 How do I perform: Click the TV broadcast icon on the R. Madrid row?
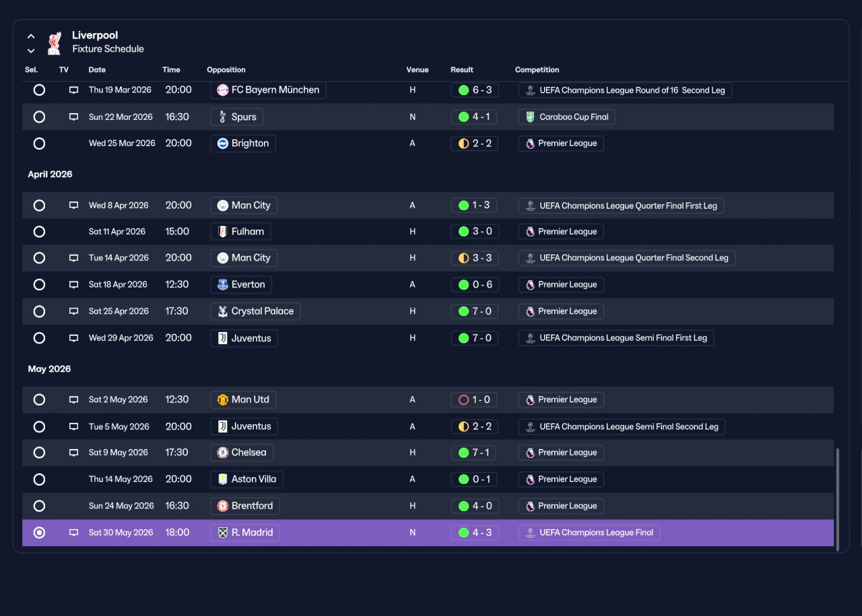pyautogui.click(x=74, y=533)
